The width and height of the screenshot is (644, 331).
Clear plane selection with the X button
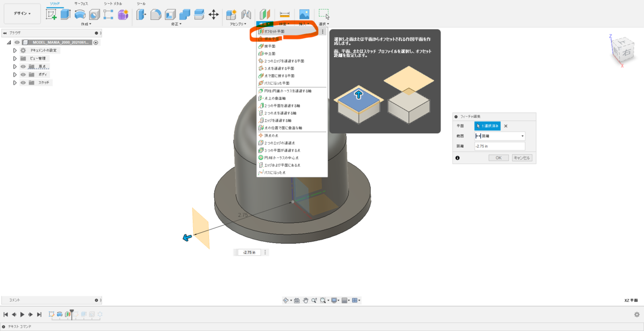(506, 126)
